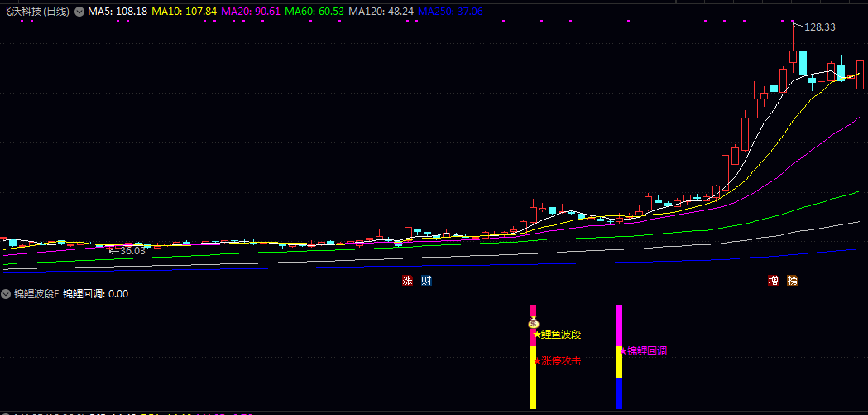Screen dimensions: 868x415
Task: Click the red ★涨停攻击 signal label
Action: 557,360
